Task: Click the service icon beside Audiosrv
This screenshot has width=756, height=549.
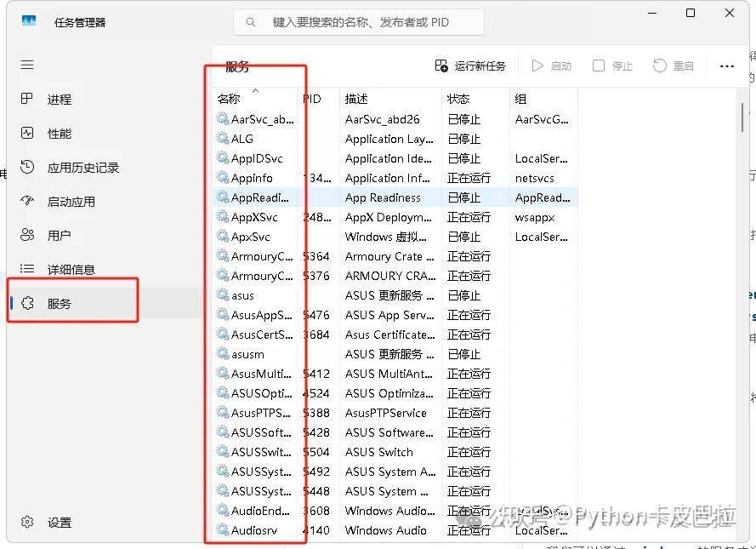Action: 223,530
